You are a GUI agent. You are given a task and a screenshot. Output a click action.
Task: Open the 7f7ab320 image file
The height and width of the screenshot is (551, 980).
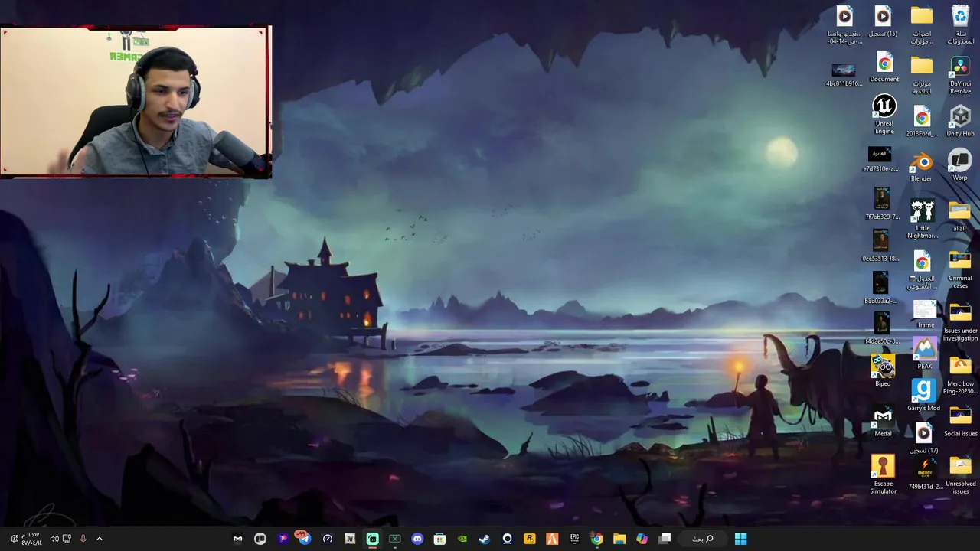(x=882, y=204)
